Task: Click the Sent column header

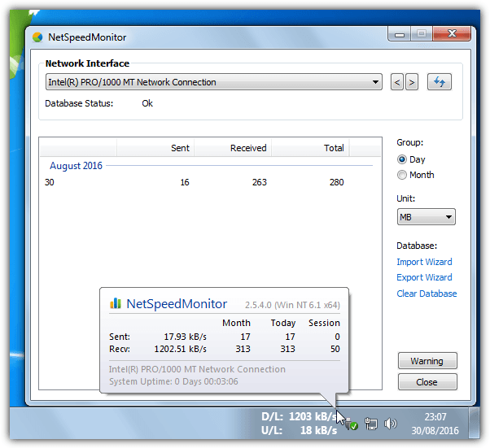Action: [x=155, y=148]
